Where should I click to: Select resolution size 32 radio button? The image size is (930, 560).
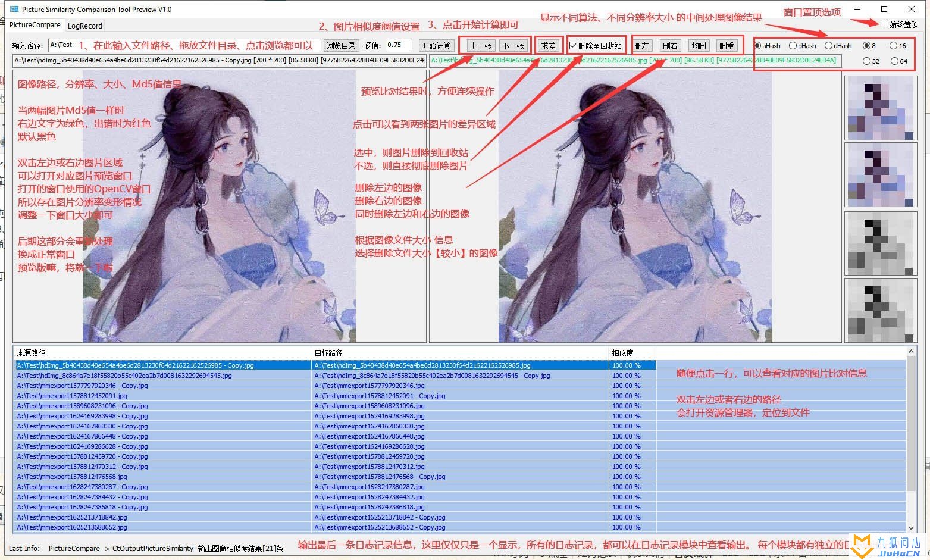(871, 61)
